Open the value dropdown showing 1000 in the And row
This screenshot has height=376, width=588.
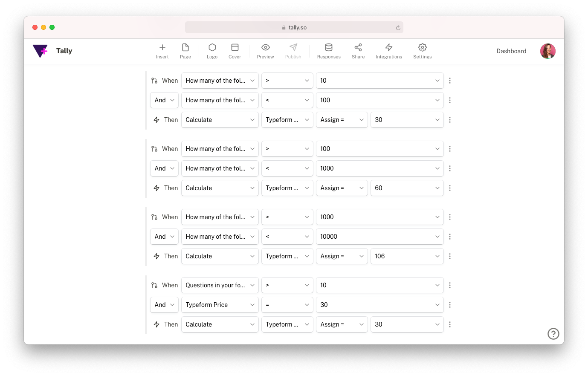coord(379,168)
